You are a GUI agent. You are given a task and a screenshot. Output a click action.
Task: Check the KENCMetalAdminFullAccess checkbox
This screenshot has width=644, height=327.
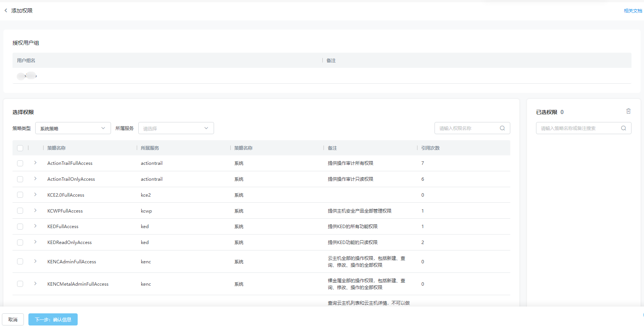[x=20, y=284]
